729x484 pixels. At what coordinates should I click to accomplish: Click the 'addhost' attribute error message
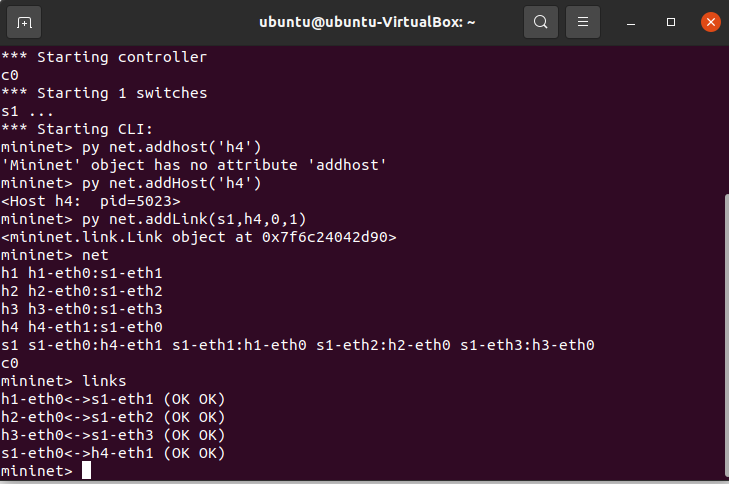pyautogui.click(x=194, y=165)
